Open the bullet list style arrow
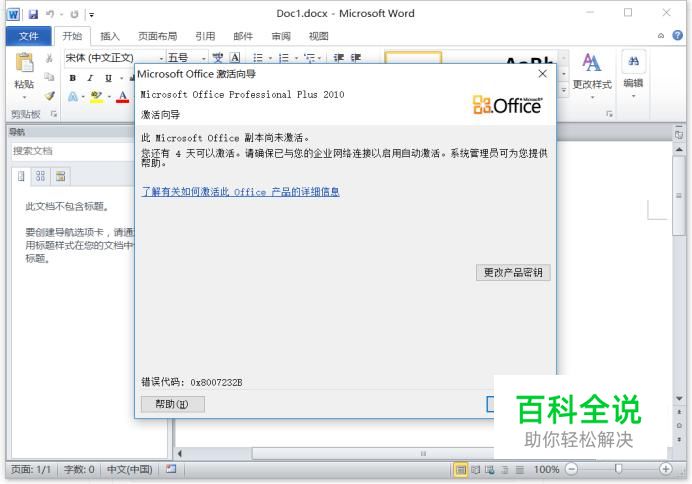This screenshot has height=484, width=692. click(x=270, y=58)
